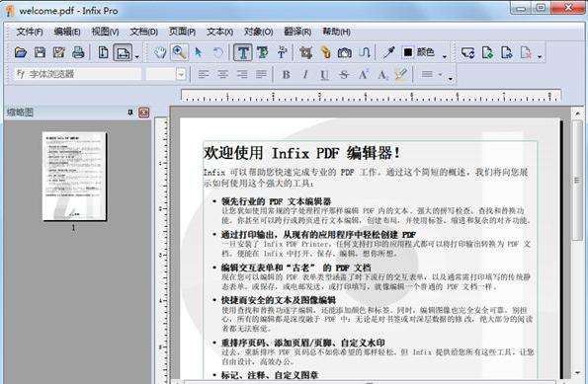Select the Zoom magnifier tool
The width and height of the screenshot is (588, 384).
click(x=180, y=52)
